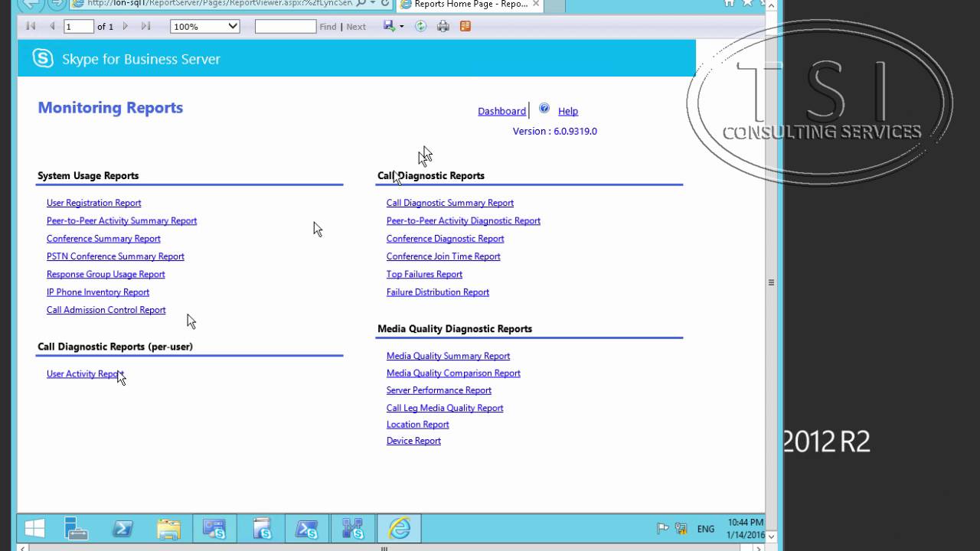Open the export format dropdown arrow
Screen dimensions: 980x551
pos(401,27)
